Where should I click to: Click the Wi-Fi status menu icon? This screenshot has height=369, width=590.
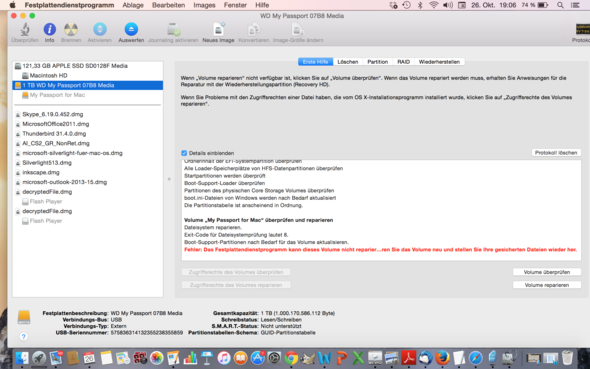tap(434, 5)
